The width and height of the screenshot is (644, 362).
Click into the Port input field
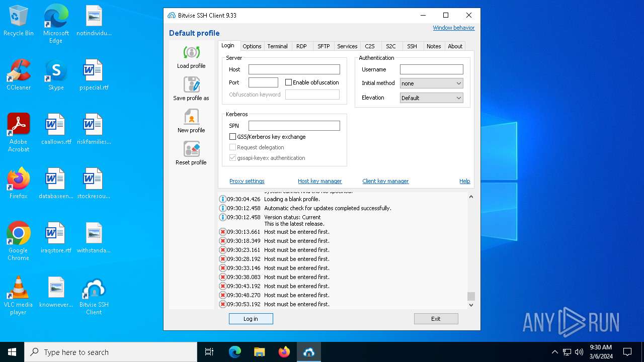click(263, 82)
